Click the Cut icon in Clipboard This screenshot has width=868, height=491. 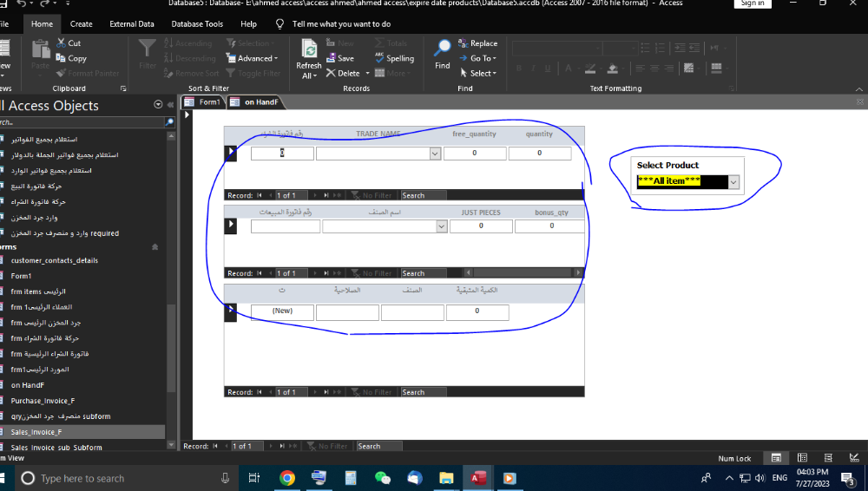pyautogui.click(x=62, y=43)
